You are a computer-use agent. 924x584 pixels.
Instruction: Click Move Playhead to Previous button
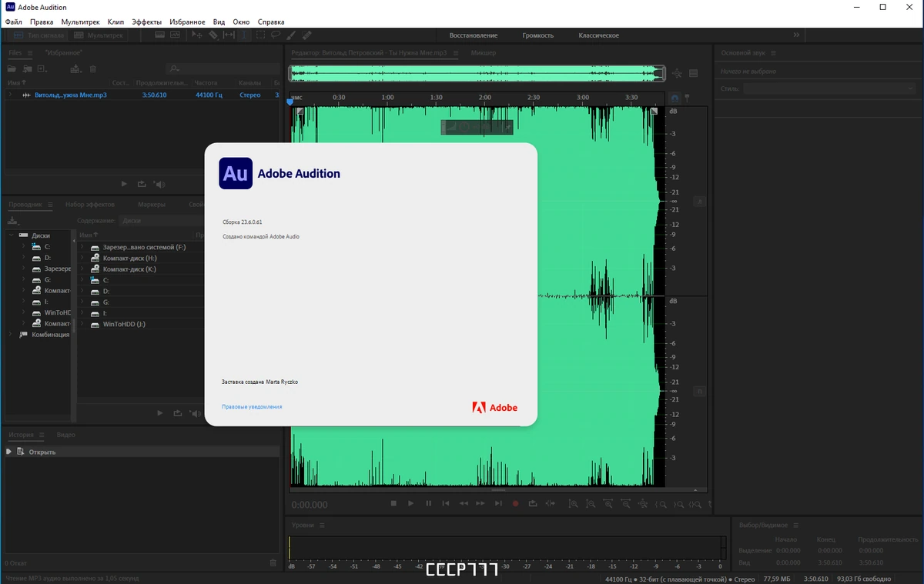point(446,503)
